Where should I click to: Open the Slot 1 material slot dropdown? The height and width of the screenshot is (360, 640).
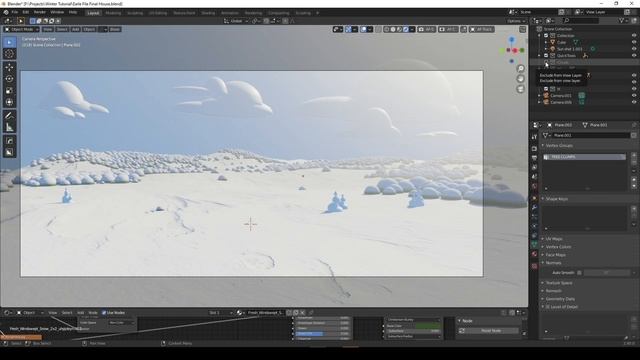[220, 313]
